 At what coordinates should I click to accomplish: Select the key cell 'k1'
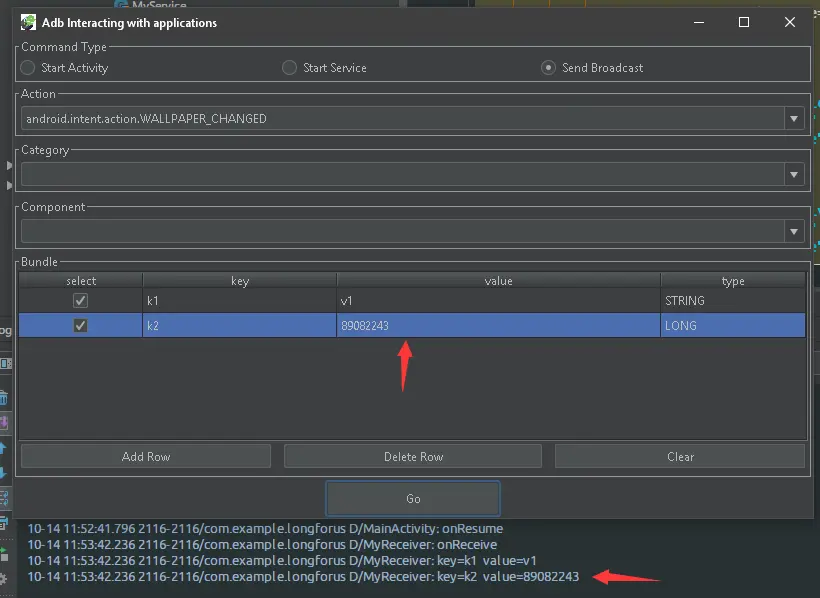(240, 301)
